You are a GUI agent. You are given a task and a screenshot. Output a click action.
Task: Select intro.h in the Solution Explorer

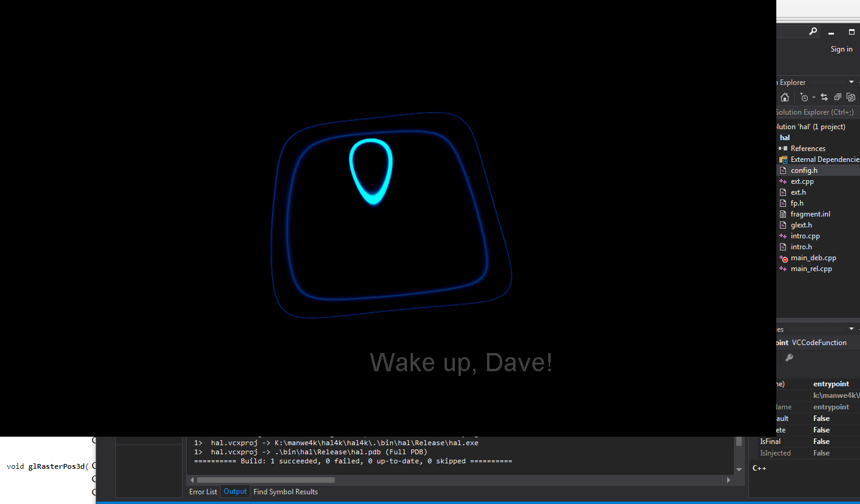(801, 247)
